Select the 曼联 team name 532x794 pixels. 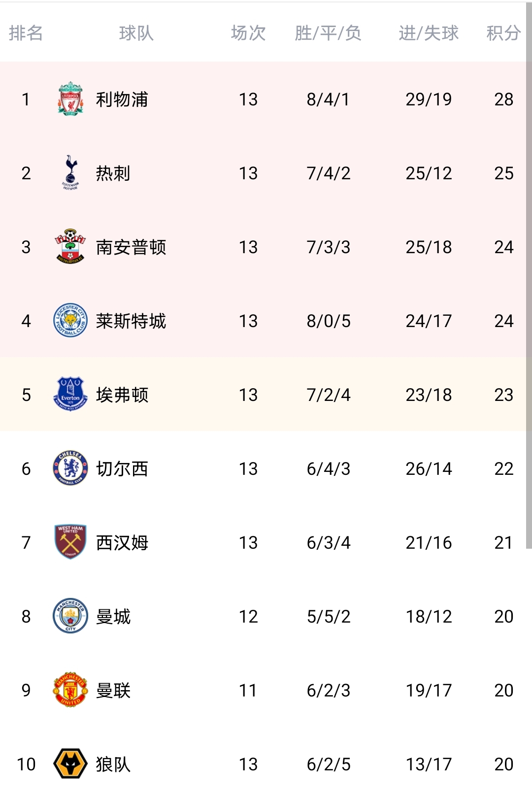[x=113, y=691]
